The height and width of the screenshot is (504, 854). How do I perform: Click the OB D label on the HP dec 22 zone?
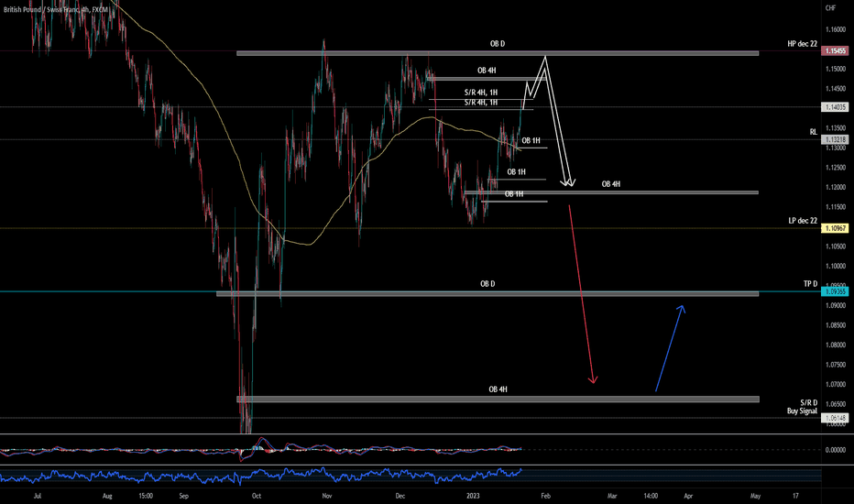[x=498, y=44]
